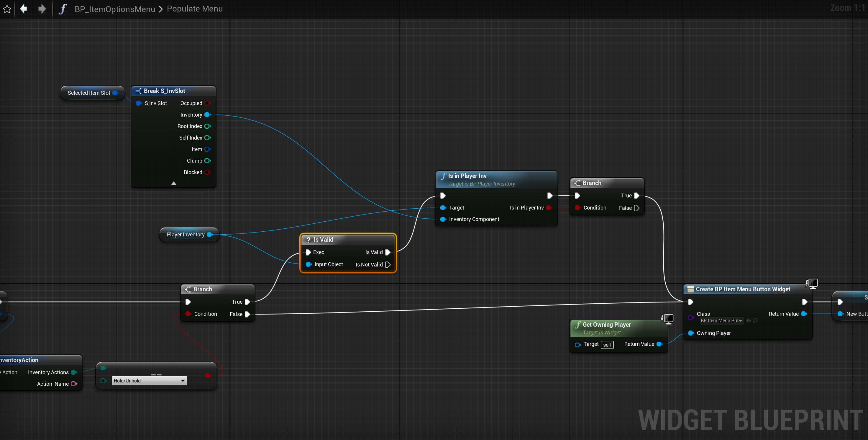Select the Selected Item Slot variable node
Screen dimensions: 868x440
89,93
